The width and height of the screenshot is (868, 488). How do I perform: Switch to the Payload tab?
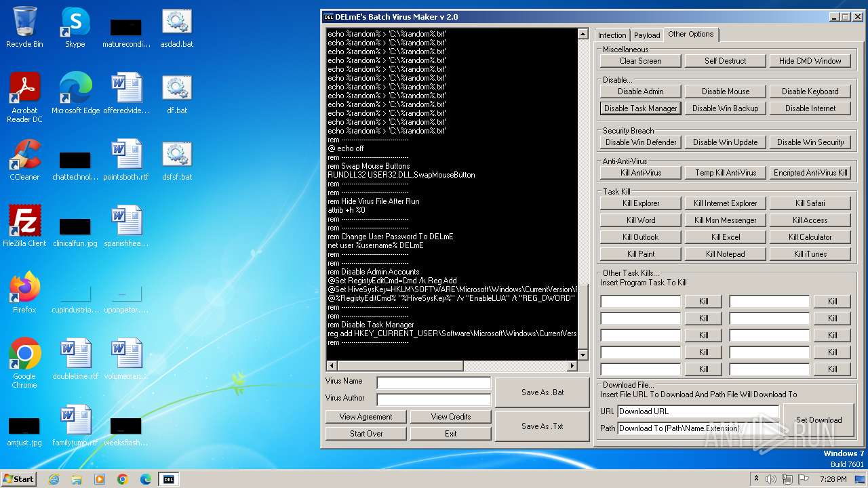click(647, 35)
